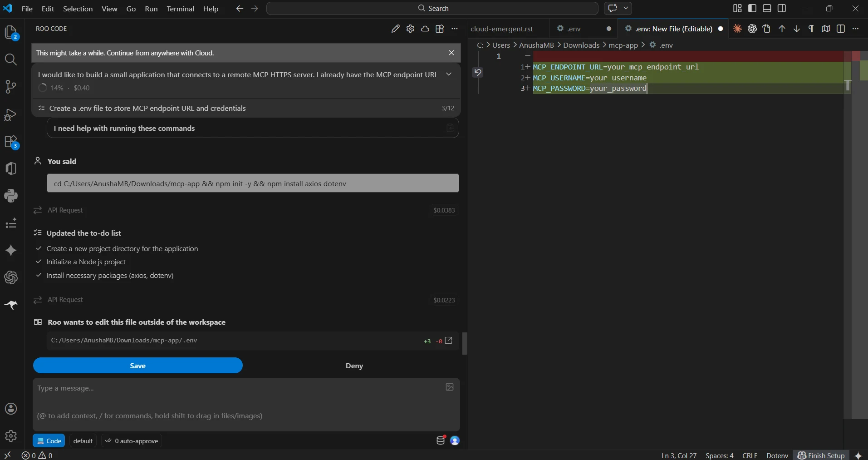Open the Code mode dropdown

click(49, 441)
